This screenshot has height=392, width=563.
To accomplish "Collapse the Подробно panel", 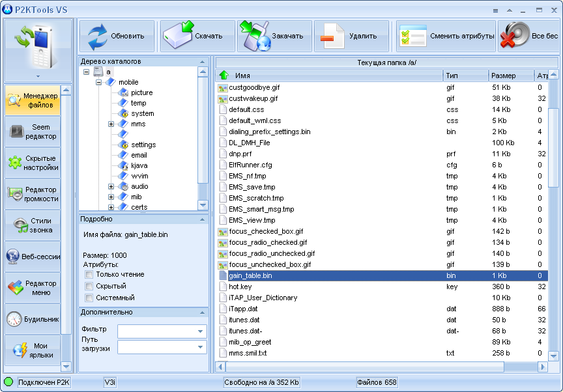I will click(x=203, y=219).
